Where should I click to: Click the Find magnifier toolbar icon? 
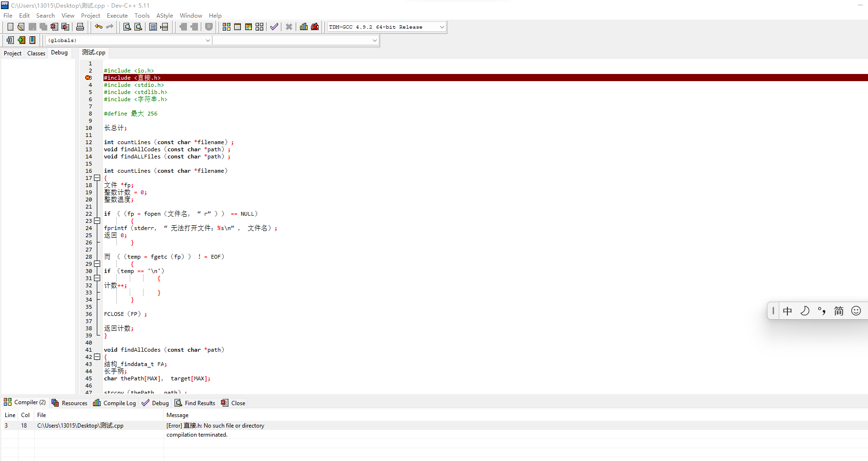tap(127, 27)
